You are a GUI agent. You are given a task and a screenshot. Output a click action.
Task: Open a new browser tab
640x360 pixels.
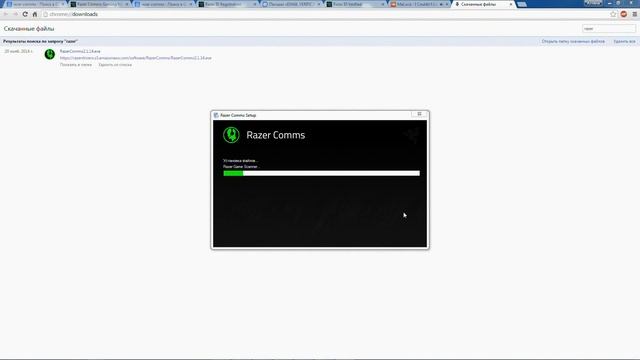pos(522,4)
